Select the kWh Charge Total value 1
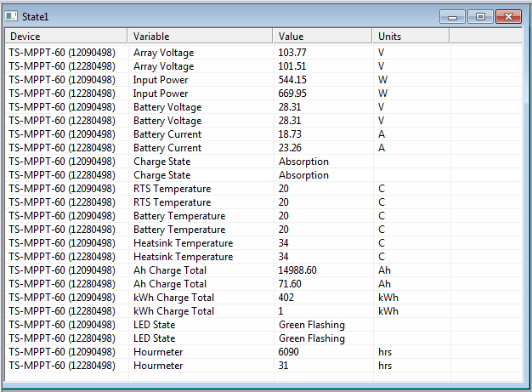The image size is (532, 392). (x=280, y=311)
